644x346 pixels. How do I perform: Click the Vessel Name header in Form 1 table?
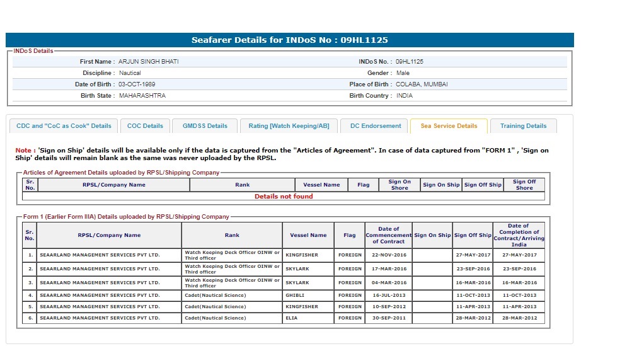[308, 236]
